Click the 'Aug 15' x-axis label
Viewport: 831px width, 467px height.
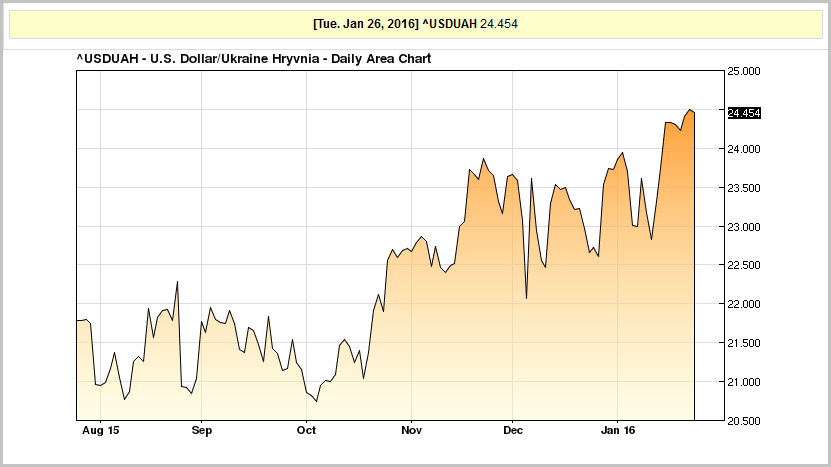pyautogui.click(x=101, y=430)
